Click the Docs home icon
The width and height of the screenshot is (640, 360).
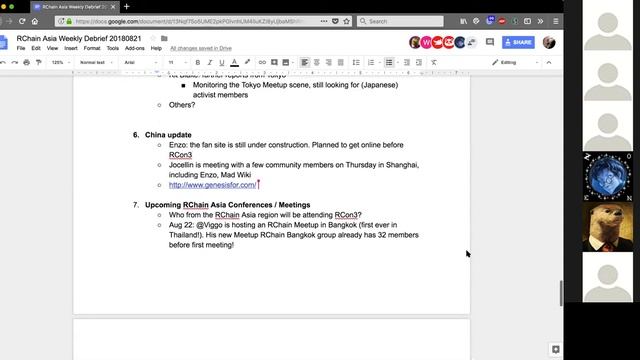[4, 42]
